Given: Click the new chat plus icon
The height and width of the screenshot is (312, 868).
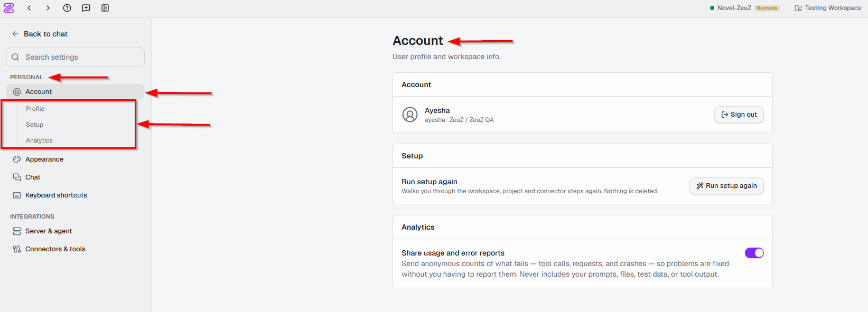Looking at the screenshot, I should (x=86, y=8).
